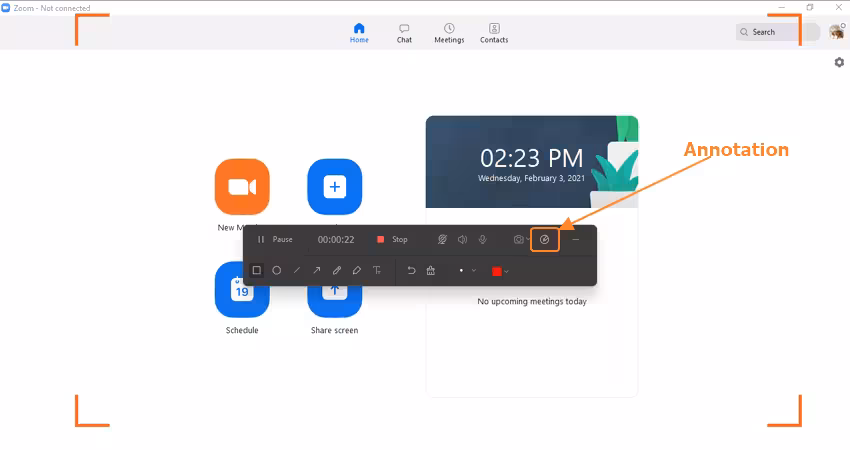Take a screenshot with camera icon
Image resolution: width=850 pixels, height=450 pixels.
(x=518, y=239)
